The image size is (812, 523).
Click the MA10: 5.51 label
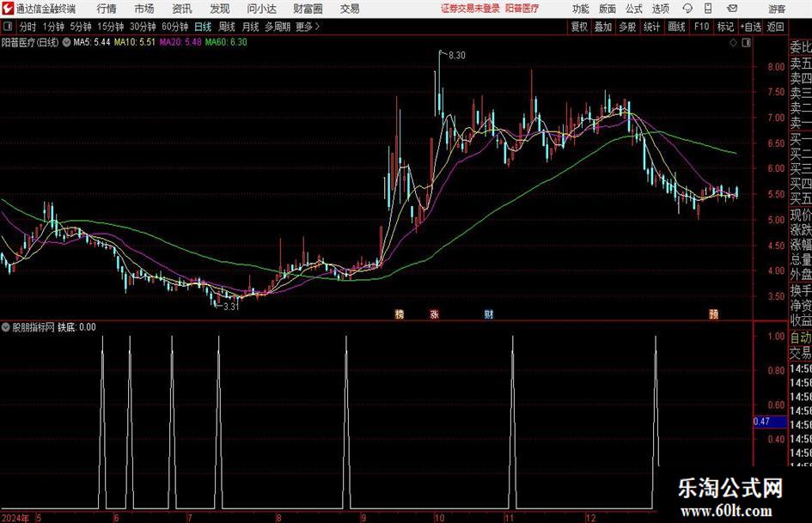tap(135, 42)
